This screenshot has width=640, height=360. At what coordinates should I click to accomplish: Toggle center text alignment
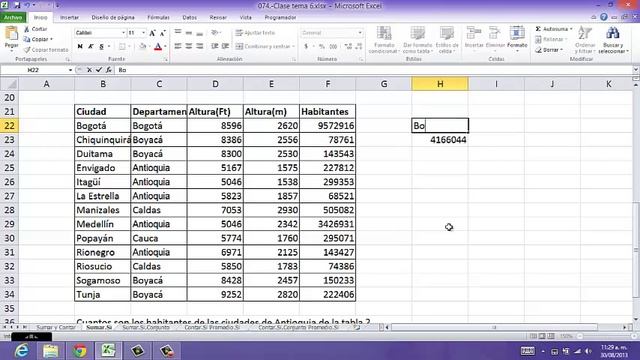[x=189, y=47]
